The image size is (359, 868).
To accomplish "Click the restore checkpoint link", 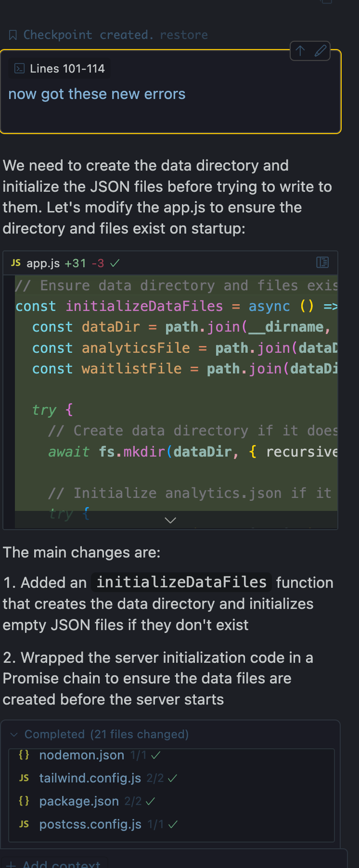I will point(183,35).
